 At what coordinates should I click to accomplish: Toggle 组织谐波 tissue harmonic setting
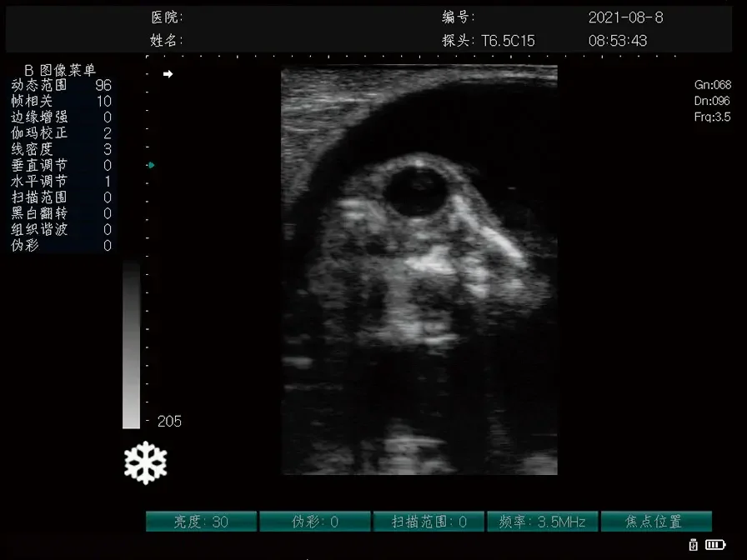pyautogui.click(x=62, y=229)
